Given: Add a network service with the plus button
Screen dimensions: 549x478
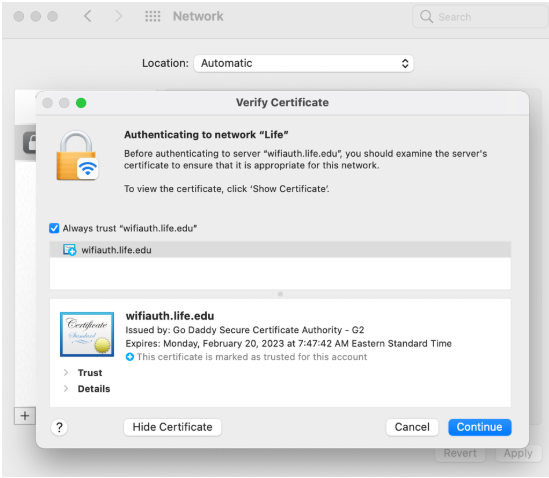Looking at the screenshot, I should pyautogui.click(x=25, y=416).
